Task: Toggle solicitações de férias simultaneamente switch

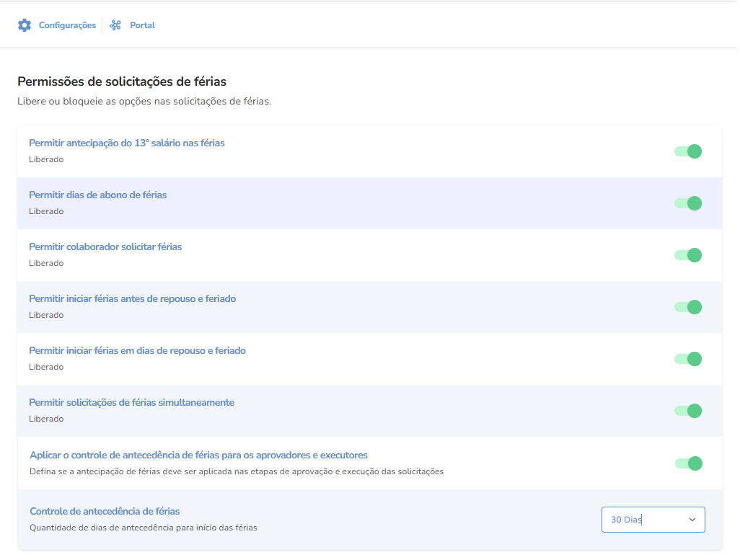Action: point(688,411)
